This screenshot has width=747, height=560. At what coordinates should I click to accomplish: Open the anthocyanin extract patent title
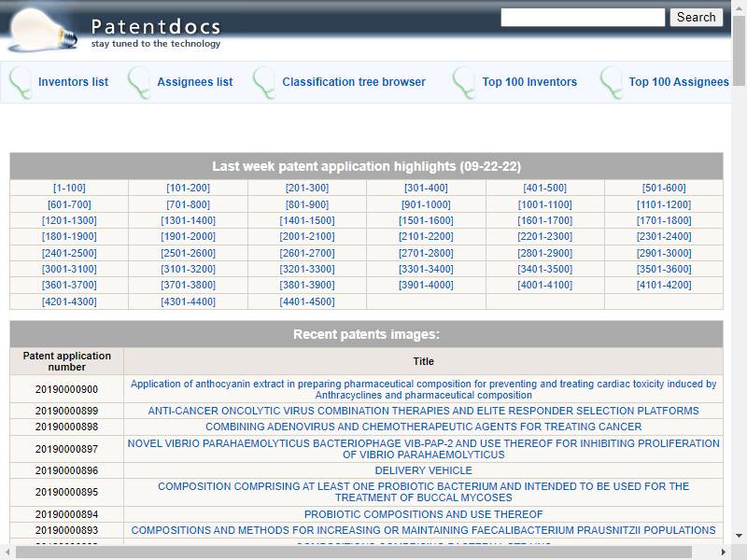424,389
